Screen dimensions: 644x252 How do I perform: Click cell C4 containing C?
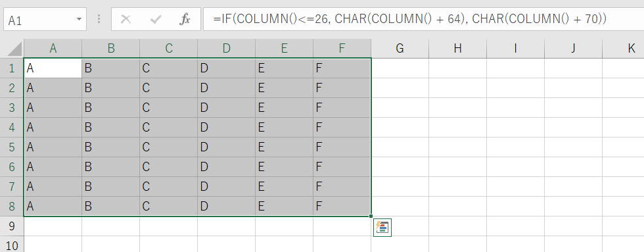[x=168, y=128]
